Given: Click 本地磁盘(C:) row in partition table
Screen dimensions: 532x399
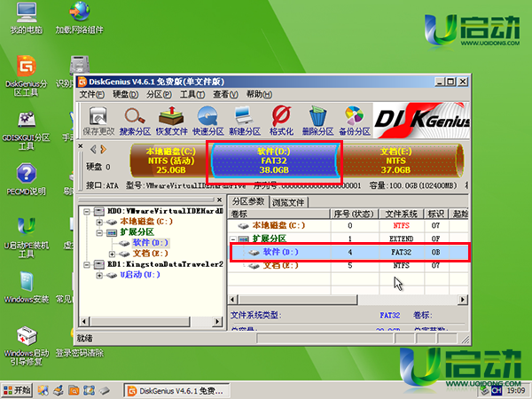Looking at the screenshot, I should (x=348, y=225).
